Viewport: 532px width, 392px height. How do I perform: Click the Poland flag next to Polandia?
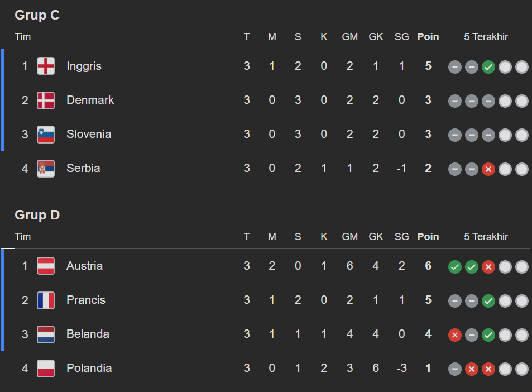pos(46,368)
